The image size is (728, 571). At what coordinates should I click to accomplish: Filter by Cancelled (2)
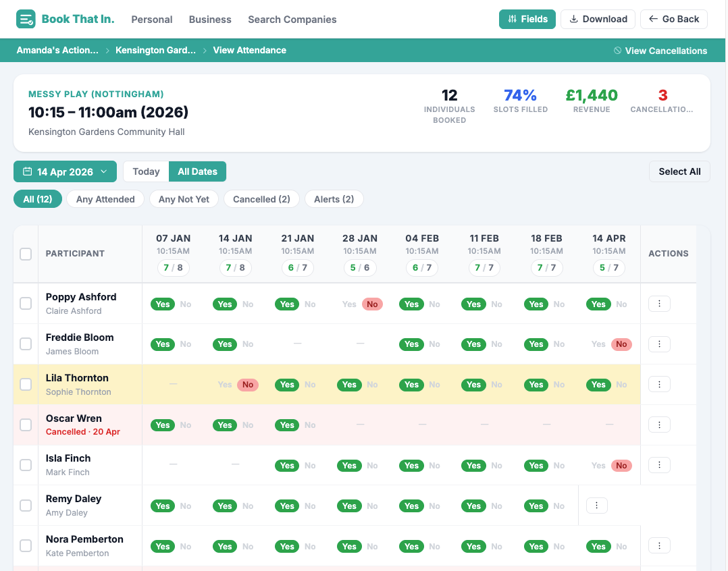[x=261, y=199]
